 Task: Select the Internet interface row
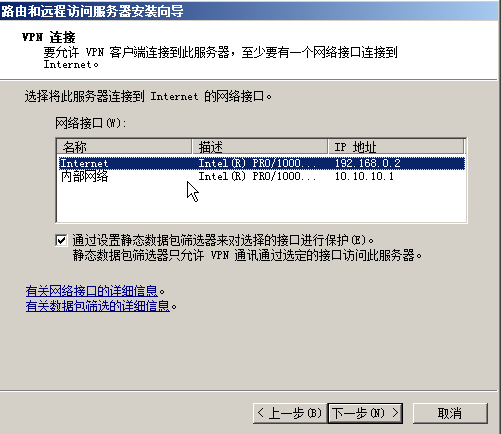click(262, 163)
